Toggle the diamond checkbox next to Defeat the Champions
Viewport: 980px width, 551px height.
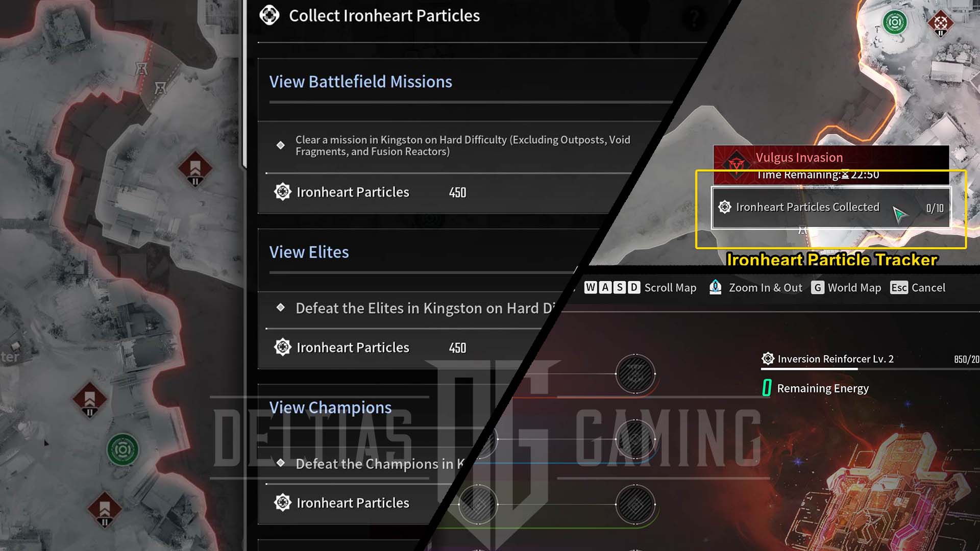(280, 464)
